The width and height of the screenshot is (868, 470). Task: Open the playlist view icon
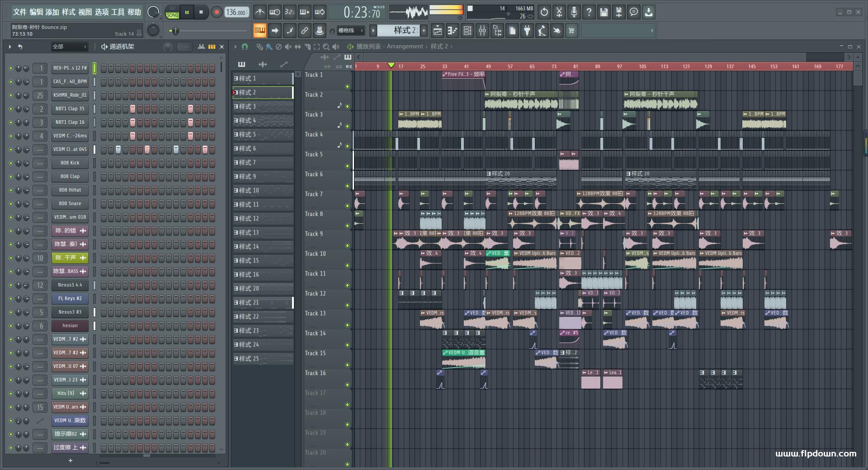(438, 31)
